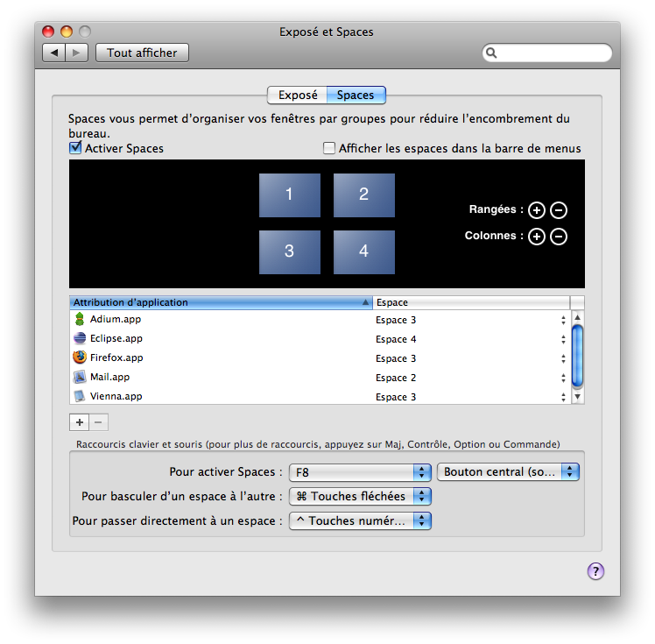Image resolution: width=655 pixels, height=644 pixels.
Task: Open the Touches numériques dropdown
Action: click(x=360, y=520)
